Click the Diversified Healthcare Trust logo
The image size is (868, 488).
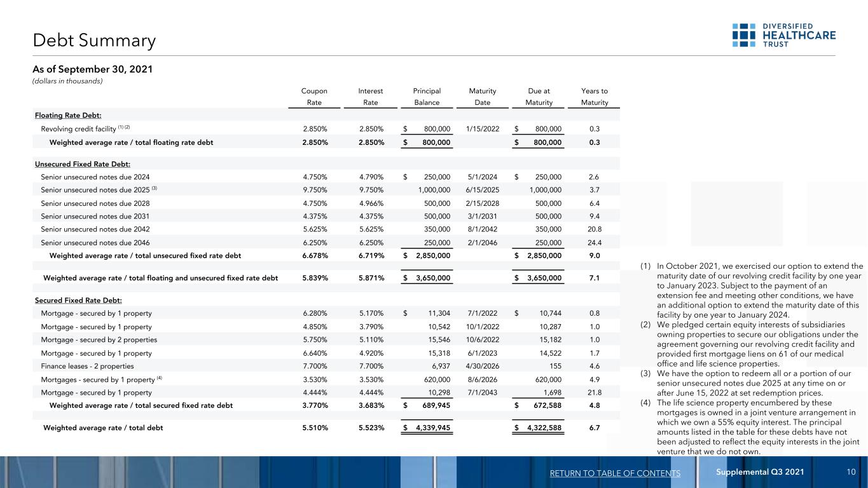[784, 35]
